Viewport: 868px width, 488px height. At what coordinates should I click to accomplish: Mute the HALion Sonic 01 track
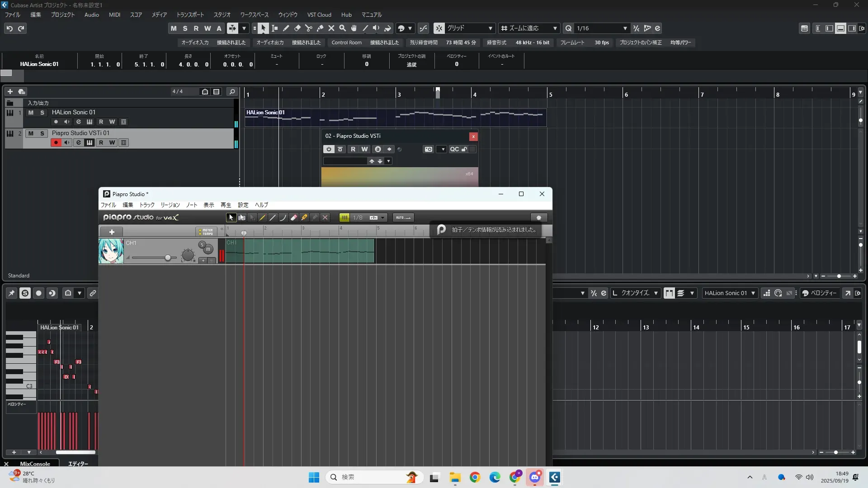pos(31,113)
